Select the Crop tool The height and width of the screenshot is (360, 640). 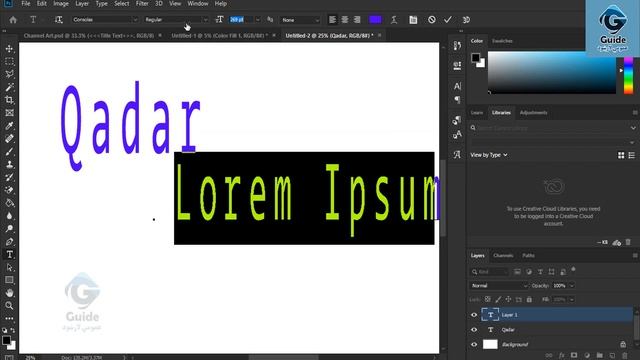(x=9, y=100)
